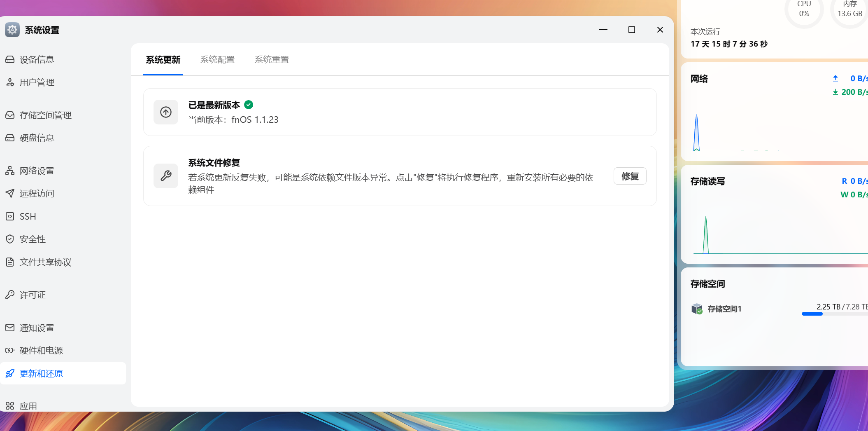Open 远程访问 settings

63,194
